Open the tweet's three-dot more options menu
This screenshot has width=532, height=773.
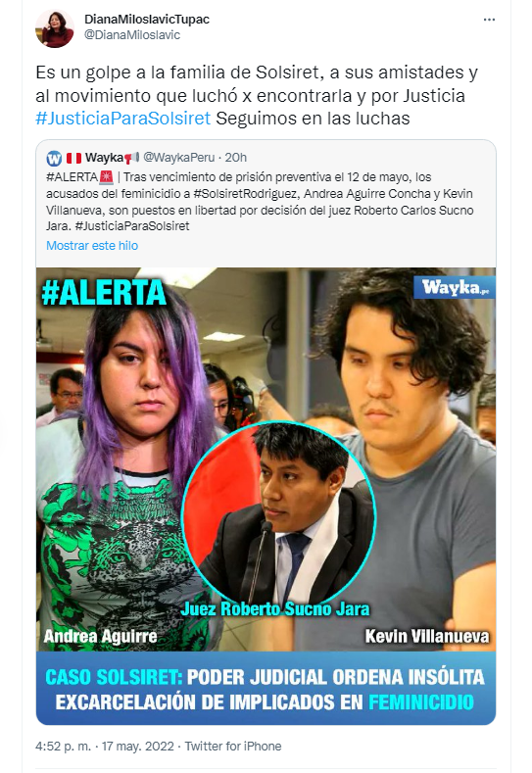tap(489, 20)
